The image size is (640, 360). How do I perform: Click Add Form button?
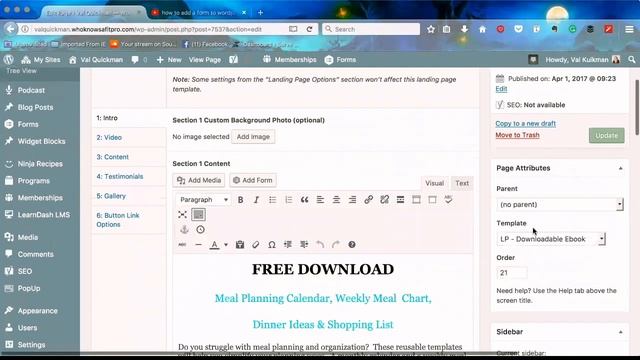pyautogui.click(x=253, y=180)
